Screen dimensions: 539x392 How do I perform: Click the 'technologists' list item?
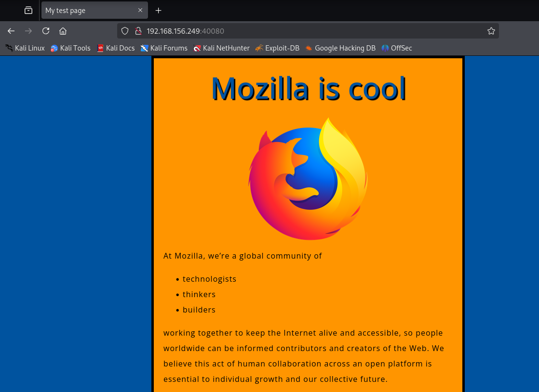click(209, 279)
